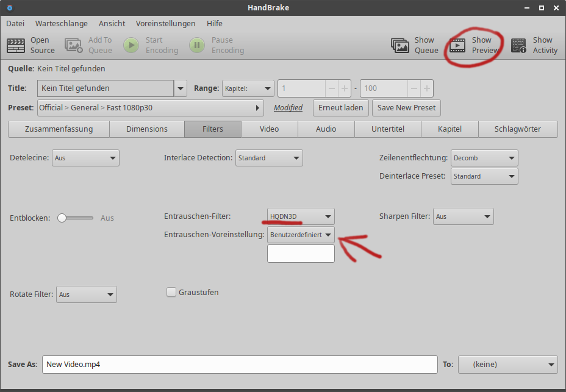Open the Detelecine dropdown
The height and width of the screenshot is (392, 566).
pos(85,158)
